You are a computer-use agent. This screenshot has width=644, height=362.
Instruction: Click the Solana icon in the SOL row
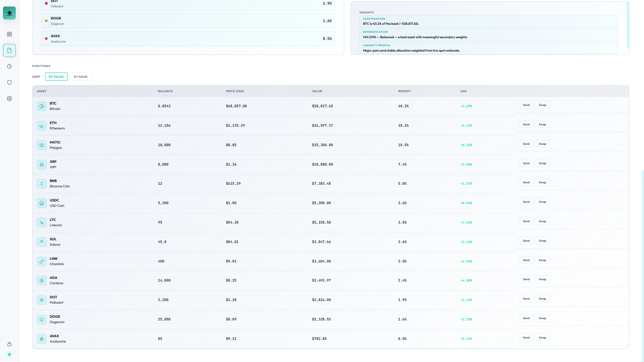42,242
